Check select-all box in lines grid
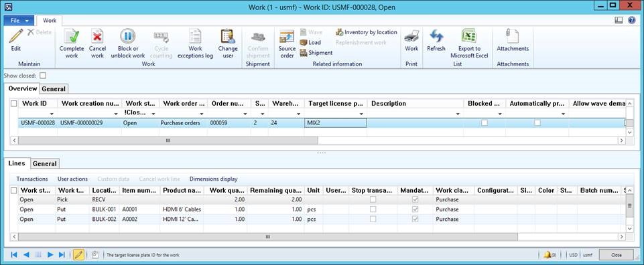 [13, 190]
